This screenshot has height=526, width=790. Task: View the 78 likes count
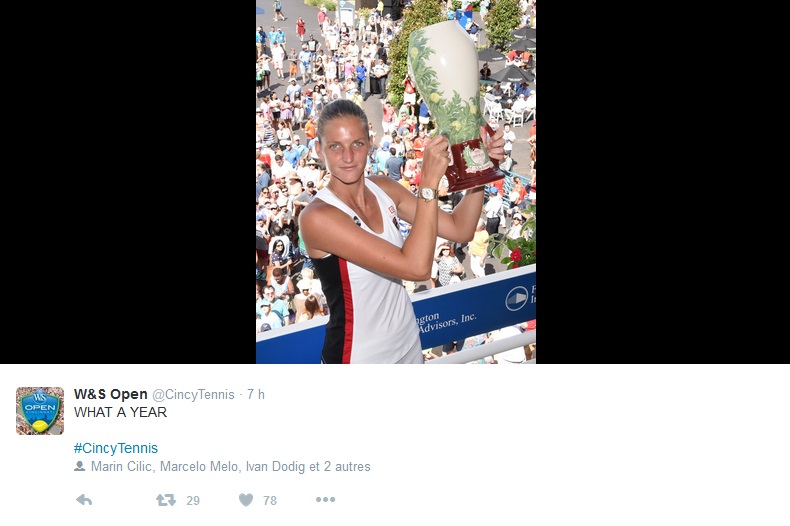click(270, 500)
